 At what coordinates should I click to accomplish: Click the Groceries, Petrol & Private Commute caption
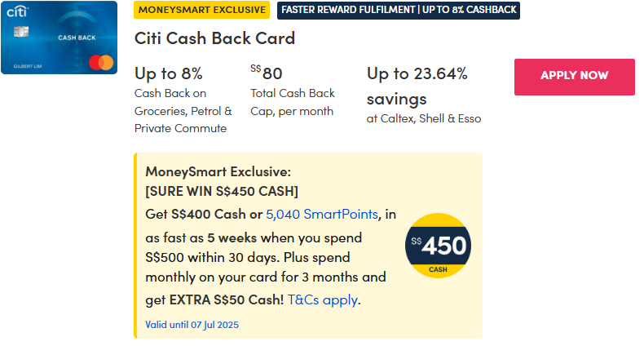click(x=183, y=111)
